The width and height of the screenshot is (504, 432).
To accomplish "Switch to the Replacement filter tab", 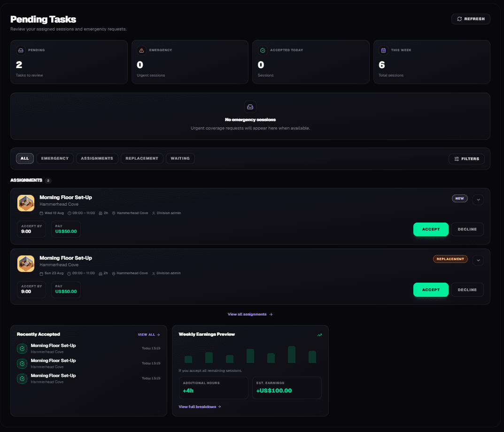I will [x=142, y=158].
